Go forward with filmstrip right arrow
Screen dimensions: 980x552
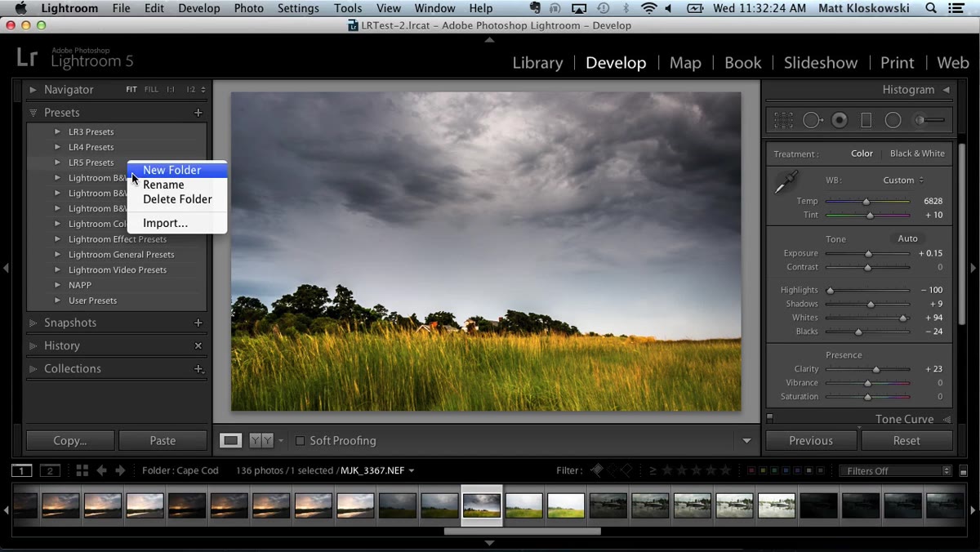point(120,470)
